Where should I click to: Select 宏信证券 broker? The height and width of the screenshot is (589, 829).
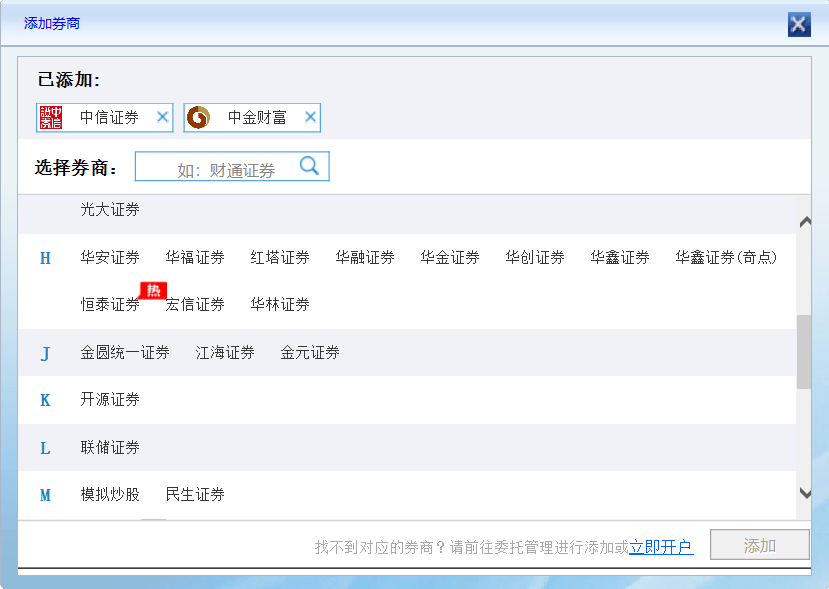[195, 305]
